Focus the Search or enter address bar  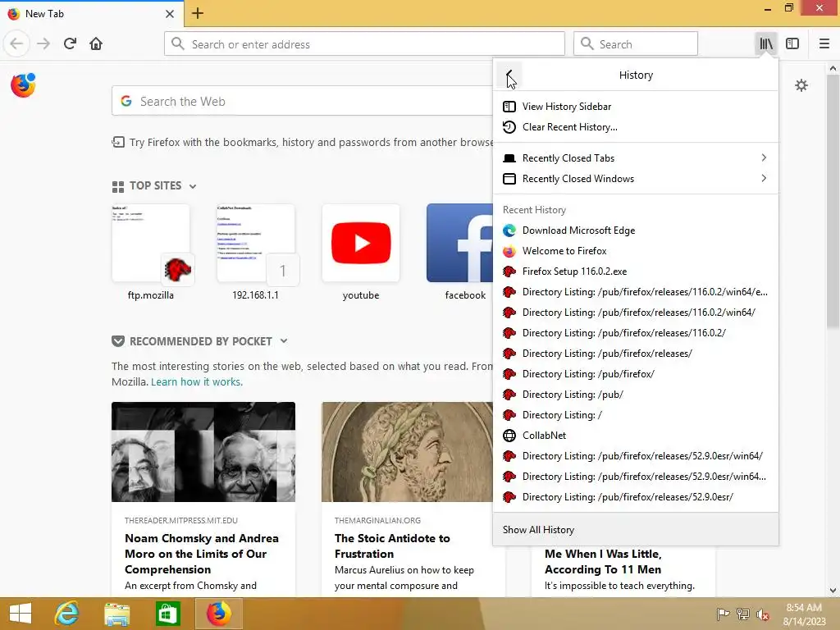(364, 44)
